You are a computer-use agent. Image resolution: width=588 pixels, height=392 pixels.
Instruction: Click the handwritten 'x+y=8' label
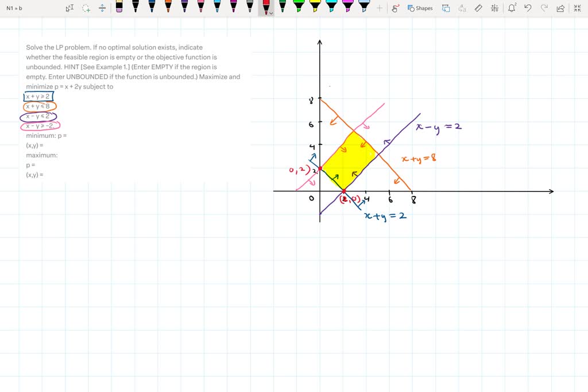[419, 158]
